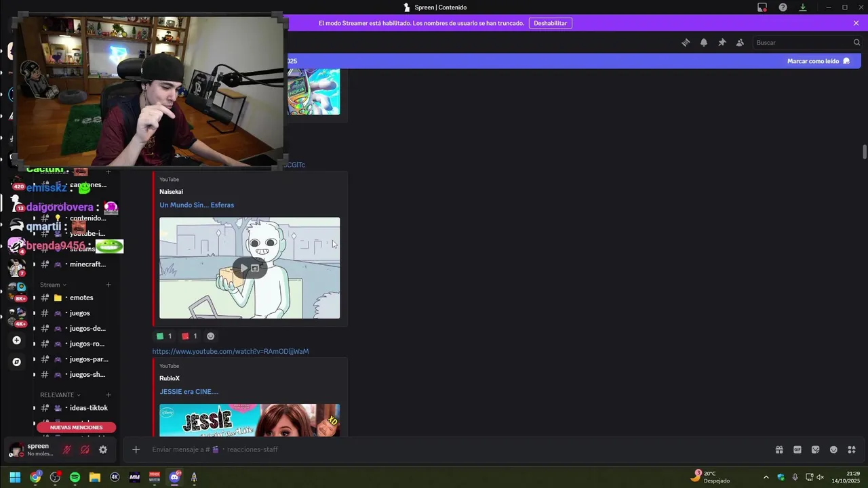Open the sticker picker icon
Image resolution: width=868 pixels, height=488 pixels.
[816, 449]
